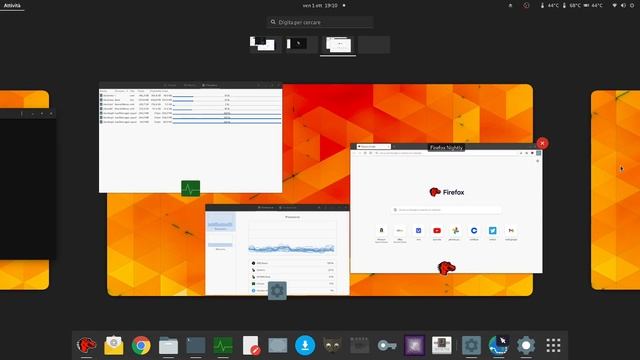Open the square gear tweaks icon in dock

[x=471, y=345]
